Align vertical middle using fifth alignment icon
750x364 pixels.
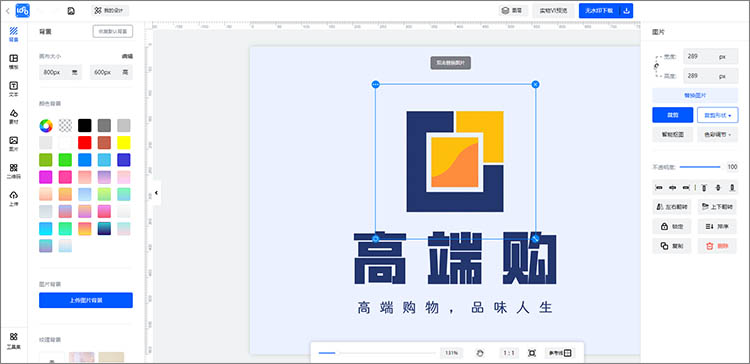[x=718, y=188]
